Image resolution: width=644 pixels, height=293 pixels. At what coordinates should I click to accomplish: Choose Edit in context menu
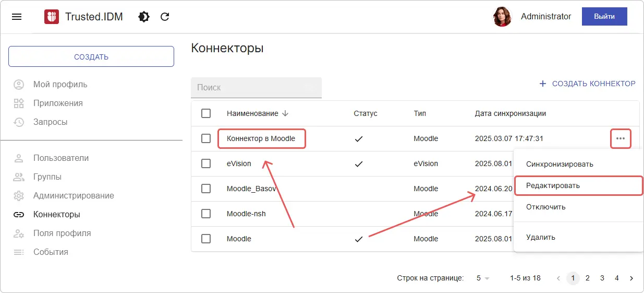(553, 185)
